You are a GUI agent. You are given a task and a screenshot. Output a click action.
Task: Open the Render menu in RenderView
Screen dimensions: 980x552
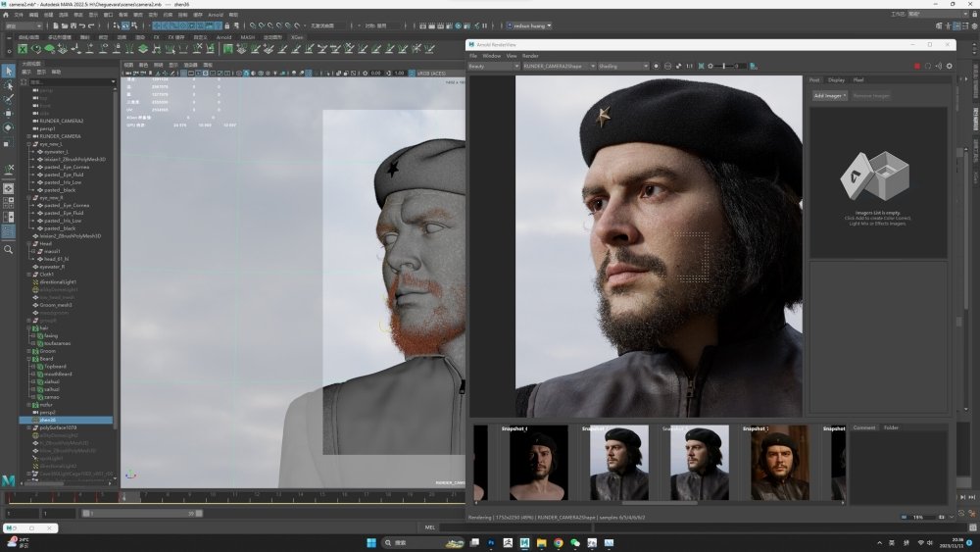point(530,56)
